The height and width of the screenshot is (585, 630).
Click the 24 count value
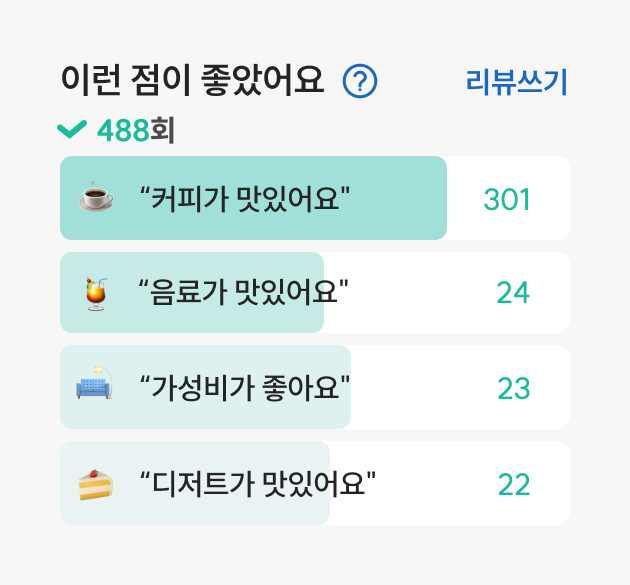tap(513, 292)
